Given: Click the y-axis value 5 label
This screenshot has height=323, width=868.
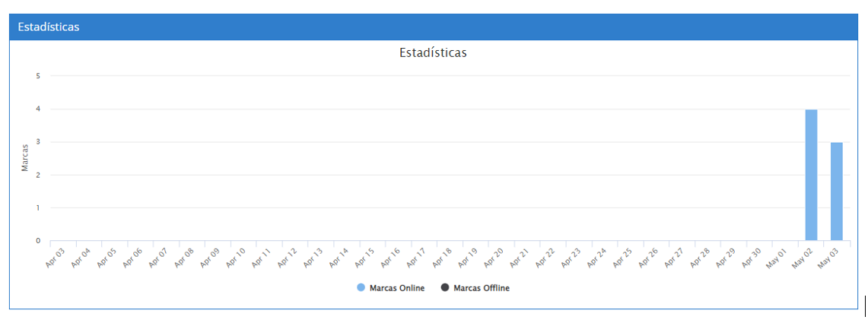Looking at the screenshot, I should point(37,76).
